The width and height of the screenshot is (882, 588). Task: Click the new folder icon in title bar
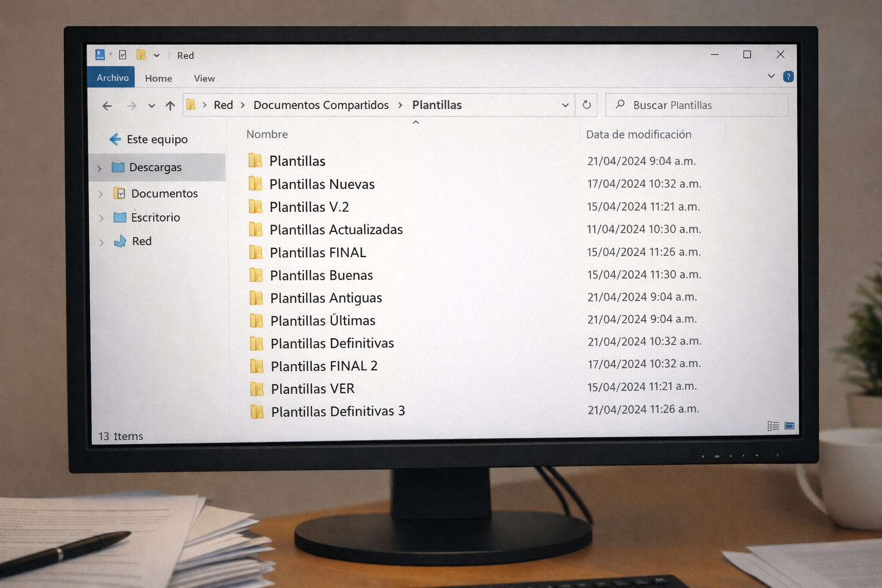click(x=141, y=55)
